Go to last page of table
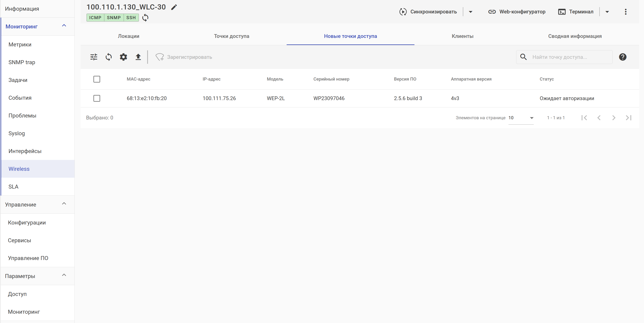This screenshot has height=323, width=644. click(629, 118)
